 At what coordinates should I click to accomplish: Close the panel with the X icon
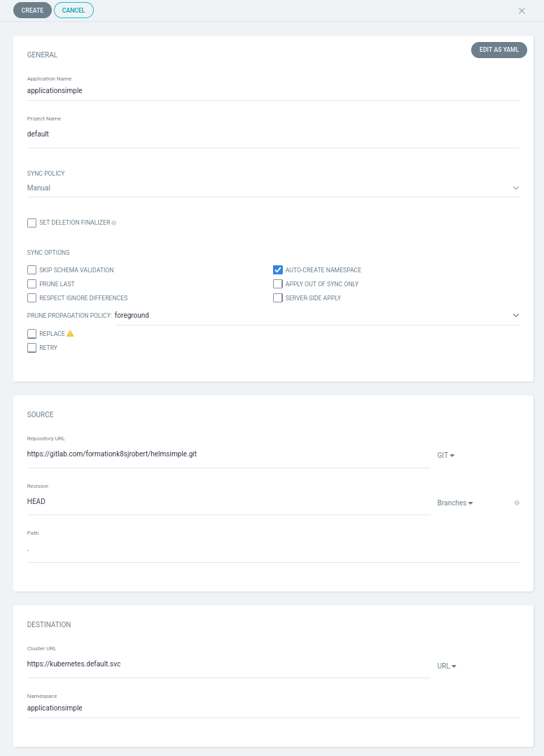[522, 10]
